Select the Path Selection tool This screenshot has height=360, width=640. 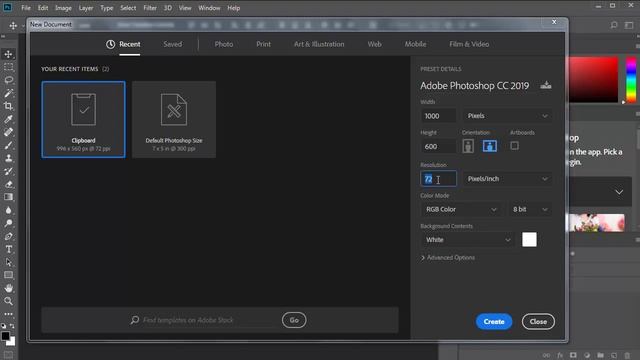point(8,262)
